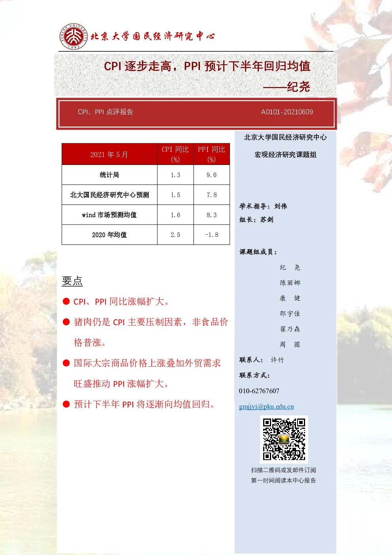The width and height of the screenshot is (392, 555).
Task: Click table header 2021 年 5 月
Action: 109,154
